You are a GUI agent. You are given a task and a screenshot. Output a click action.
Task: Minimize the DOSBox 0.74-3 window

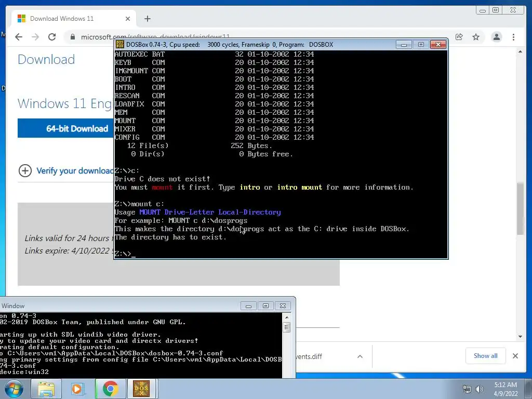coord(404,45)
